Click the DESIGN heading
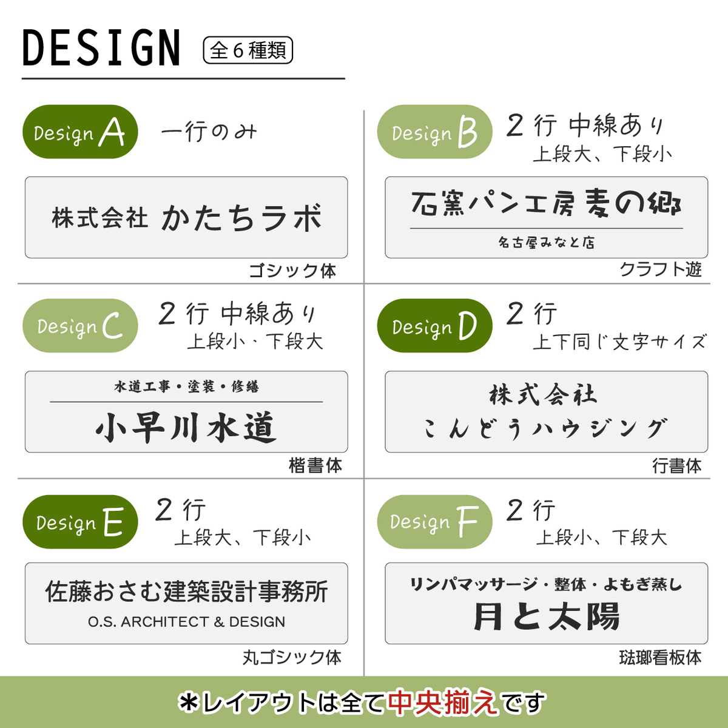The image size is (728, 728). click(101, 48)
